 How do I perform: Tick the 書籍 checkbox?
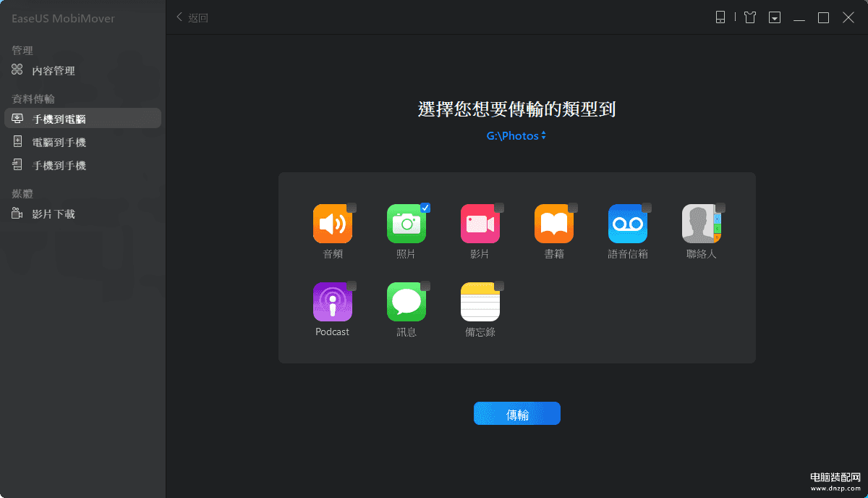(x=573, y=208)
